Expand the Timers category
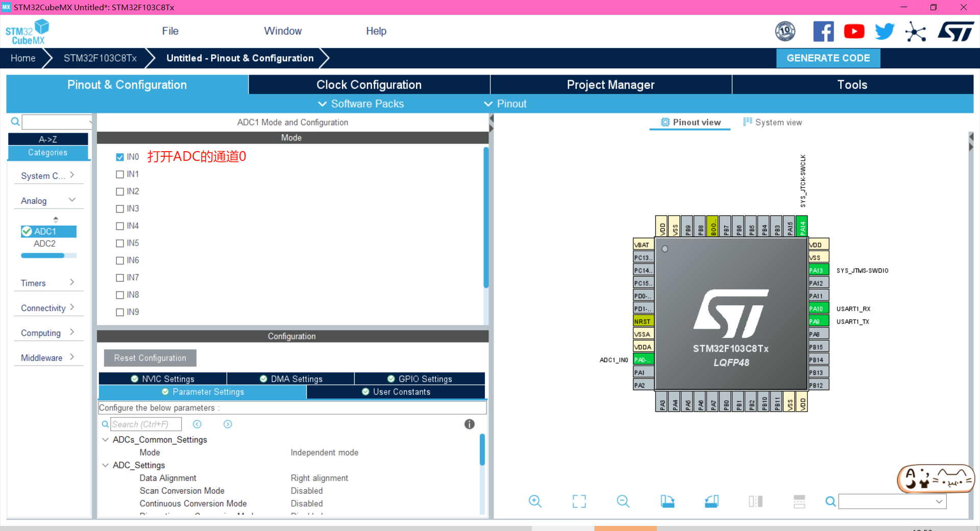 [48, 283]
